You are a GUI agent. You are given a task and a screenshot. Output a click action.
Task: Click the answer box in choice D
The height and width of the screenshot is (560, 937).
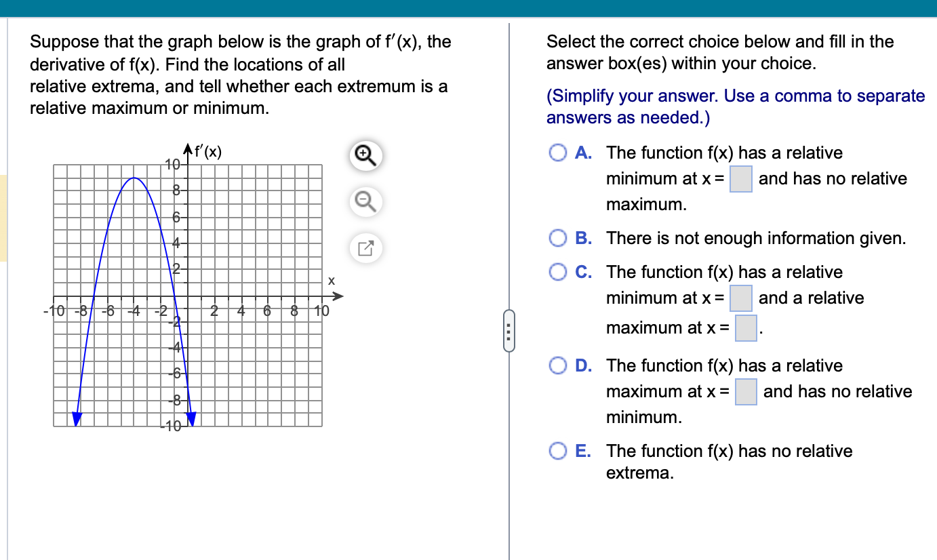tap(744, 391)
